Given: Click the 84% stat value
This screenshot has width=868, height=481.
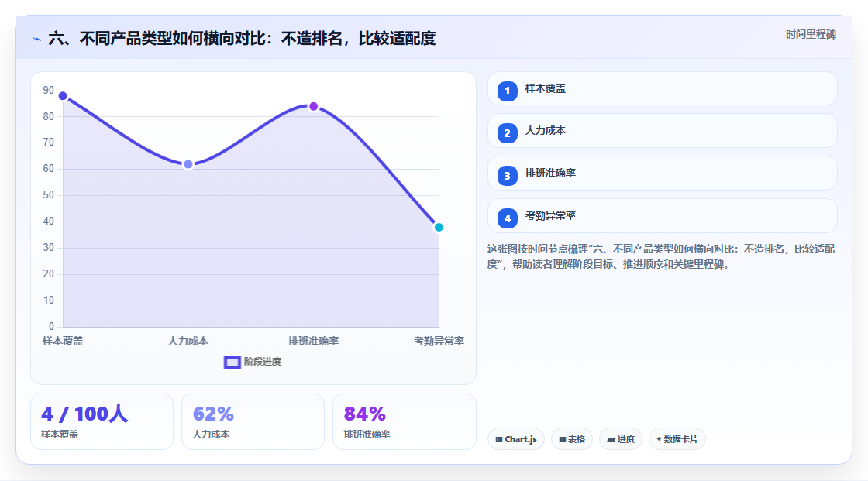Looking at the screenshot, I should pyautogui.click(x=365, y=414).
